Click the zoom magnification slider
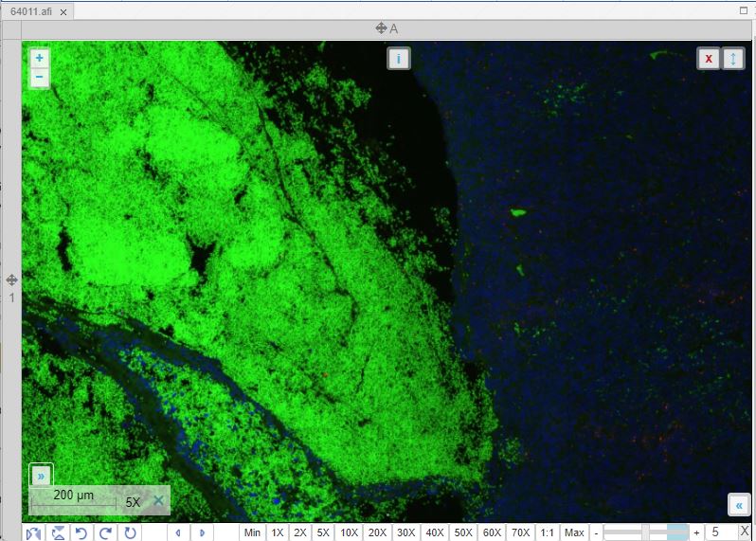The image size is (756, 541). coord(644,532)
